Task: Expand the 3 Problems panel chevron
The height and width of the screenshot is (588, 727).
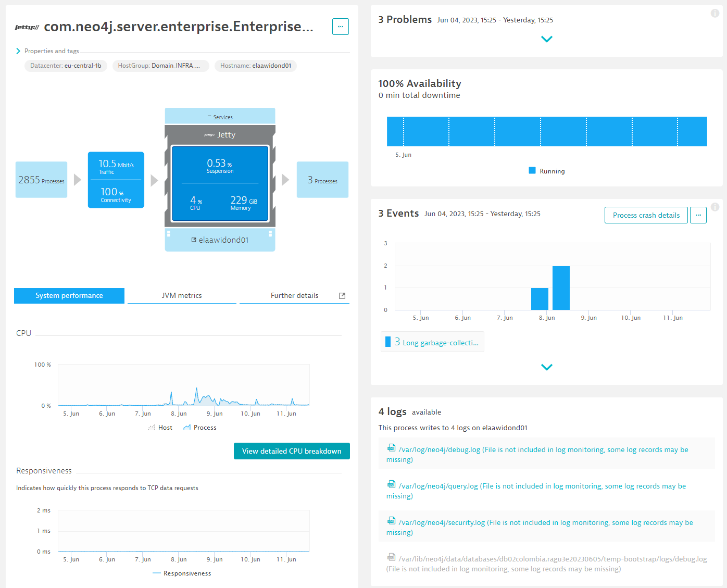Action: pos(546,39)
